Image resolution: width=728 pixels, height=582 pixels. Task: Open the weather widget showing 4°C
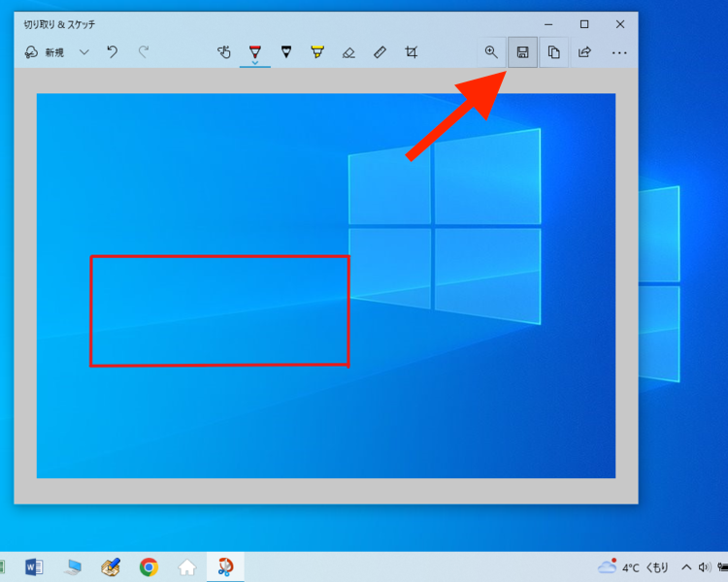pos(633,567)
